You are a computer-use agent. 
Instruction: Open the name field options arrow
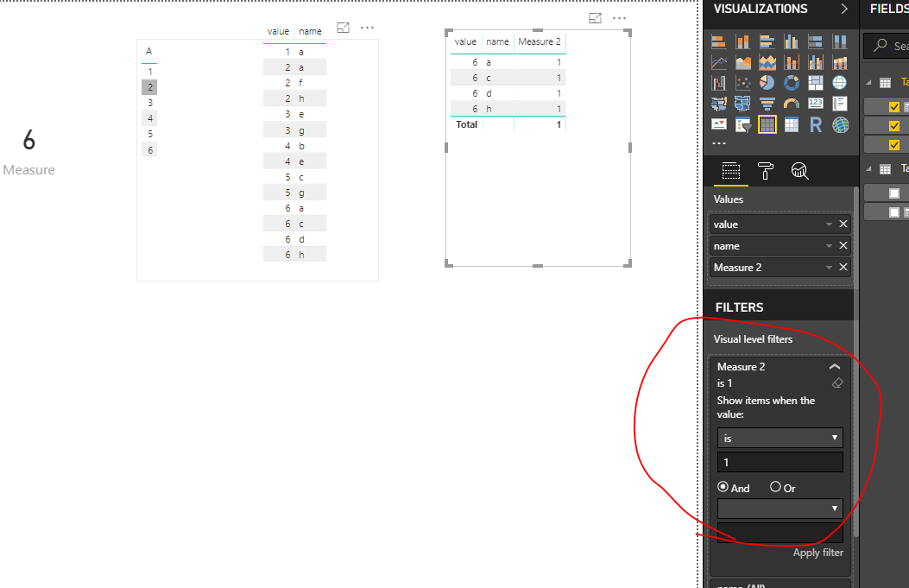pos(829,246)
